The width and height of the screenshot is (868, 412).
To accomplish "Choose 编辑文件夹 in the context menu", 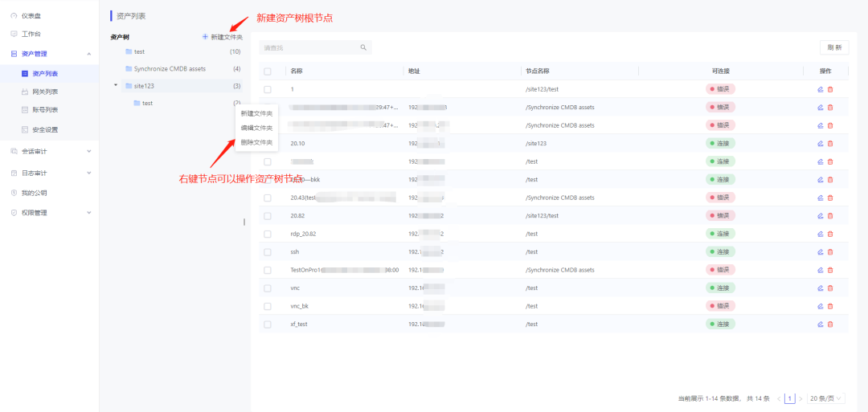I will pos(256,128).
